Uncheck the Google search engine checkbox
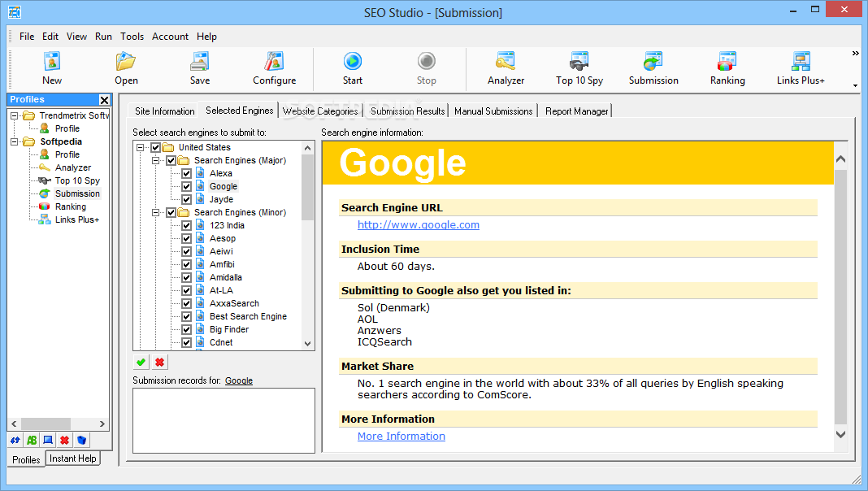Viewport: 868px width, 491px height. 187,186
